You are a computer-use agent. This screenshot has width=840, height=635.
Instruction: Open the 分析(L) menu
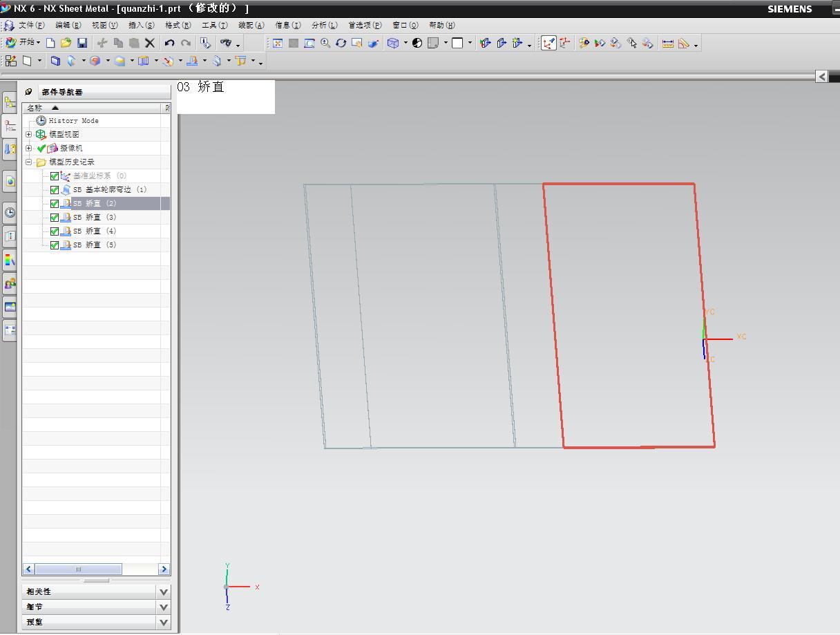pos(325,25)
